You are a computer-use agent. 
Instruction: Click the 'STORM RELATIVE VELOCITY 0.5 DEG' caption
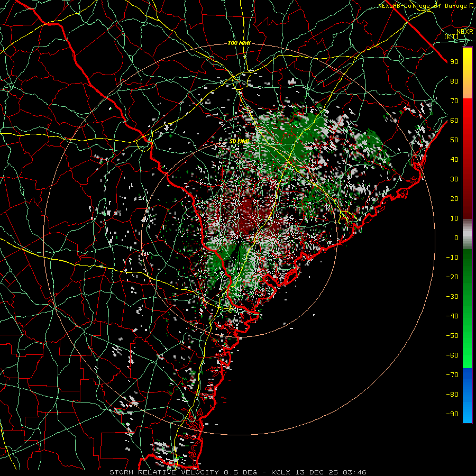(183, 472)
